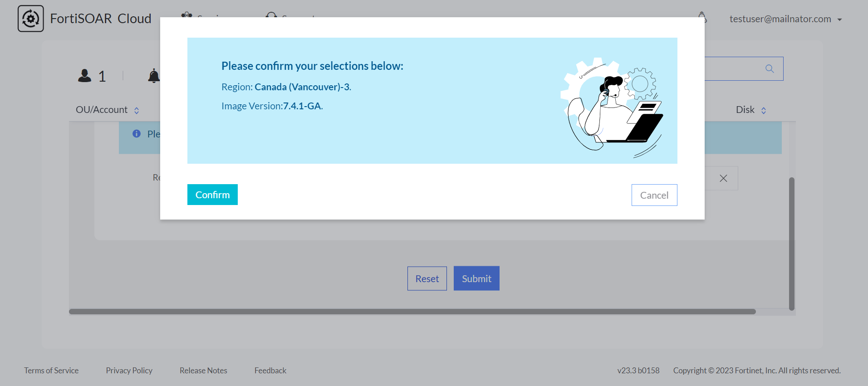868x386 pixels.
Task: Open the testuser@mailnator.com account dropdown
Action: coord(785,19)
